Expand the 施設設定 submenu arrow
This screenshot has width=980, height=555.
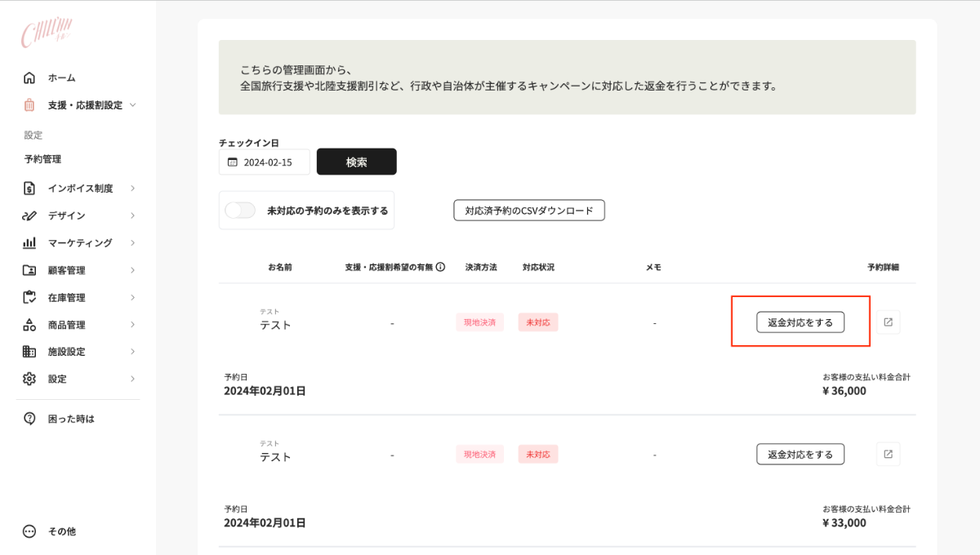click(x=132, y=352)
